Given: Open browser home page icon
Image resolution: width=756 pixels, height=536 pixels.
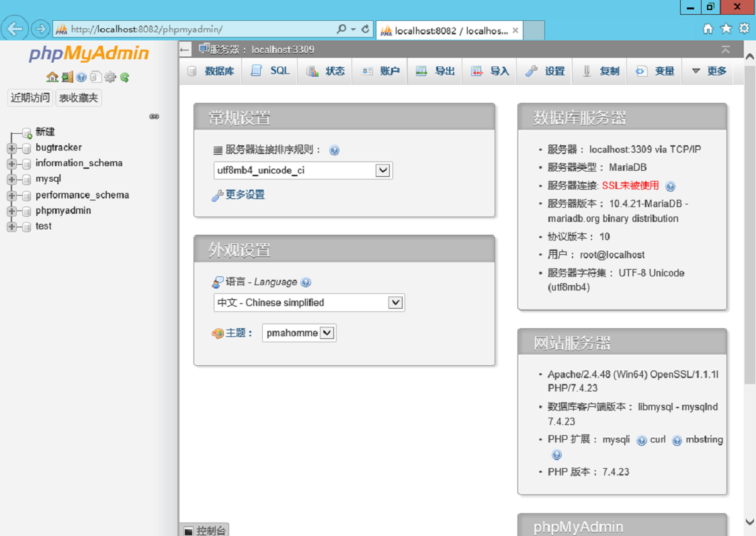Looking at the screenshot, I should (x=708, y=29).
